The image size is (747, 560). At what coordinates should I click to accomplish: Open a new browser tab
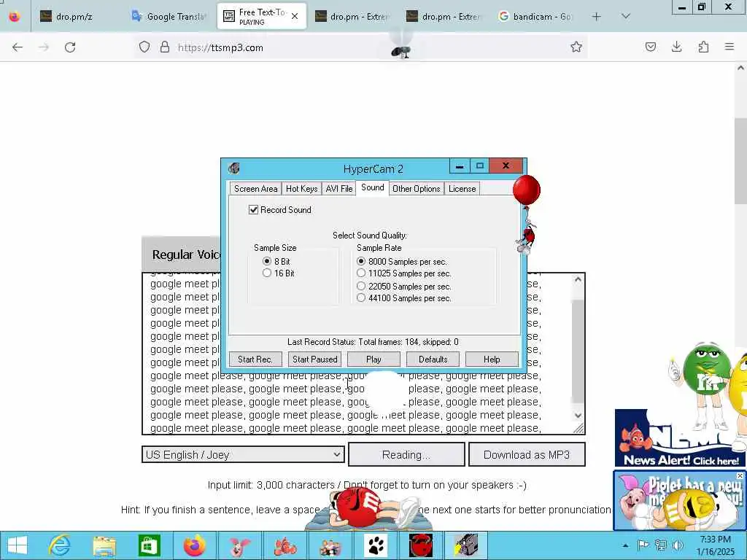pyautogui.click(x=596, y=17)
